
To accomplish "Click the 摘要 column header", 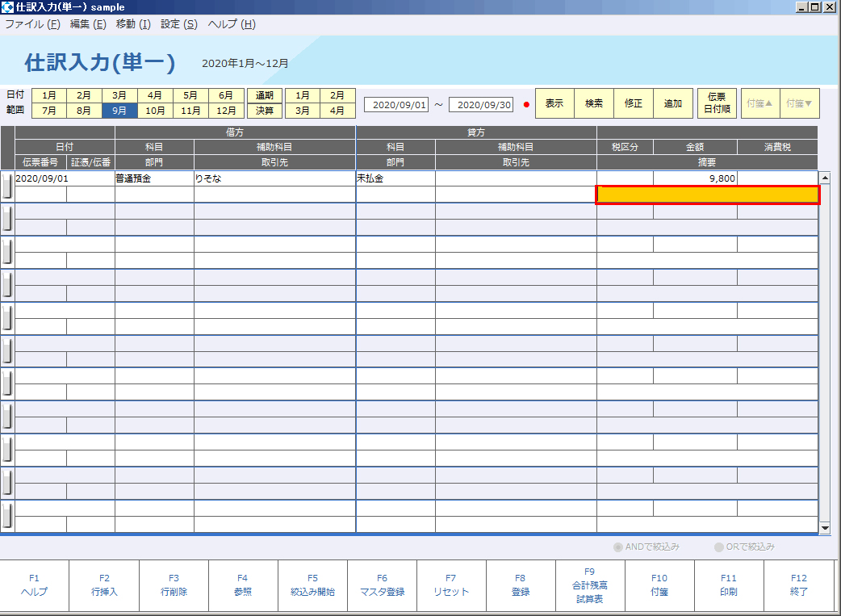I will pyautogui.click(x=708, y=162).
